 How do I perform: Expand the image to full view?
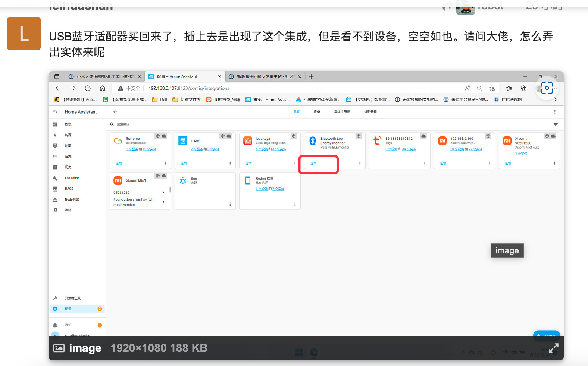tap(554, 348)
